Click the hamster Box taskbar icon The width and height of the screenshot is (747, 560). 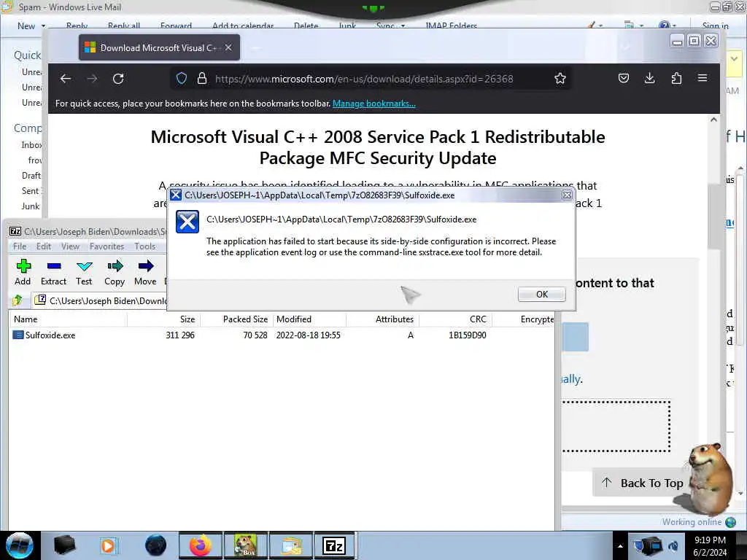coord(245,545)
